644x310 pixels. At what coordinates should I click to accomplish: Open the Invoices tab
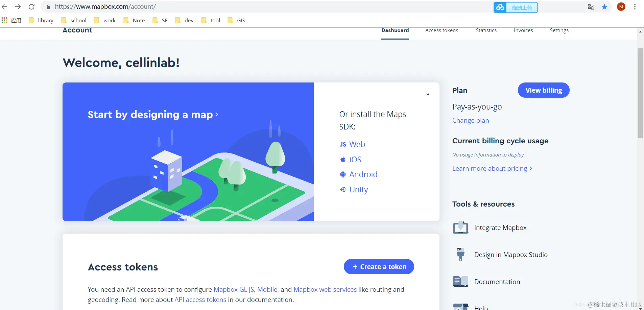[x=523, y=30]
